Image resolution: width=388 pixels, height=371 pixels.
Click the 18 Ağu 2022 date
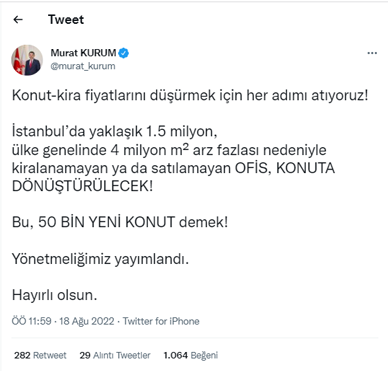87,321
